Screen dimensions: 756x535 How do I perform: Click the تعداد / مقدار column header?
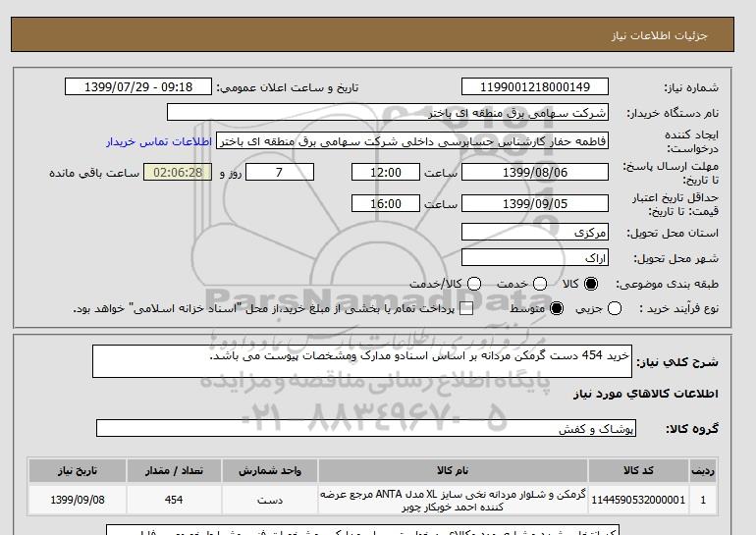click(x=174, y=470)
